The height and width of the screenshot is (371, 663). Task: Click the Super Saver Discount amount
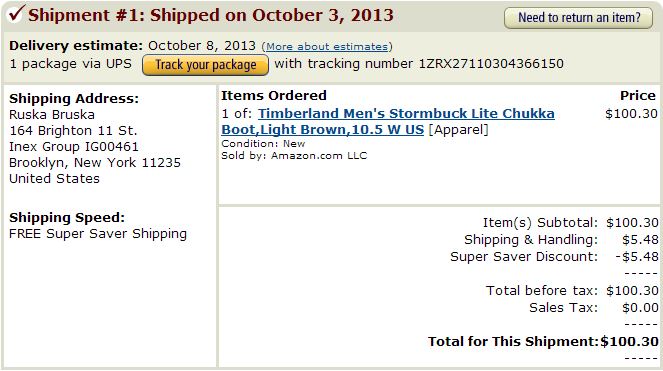pyautogui.click(x=637, y=257)
